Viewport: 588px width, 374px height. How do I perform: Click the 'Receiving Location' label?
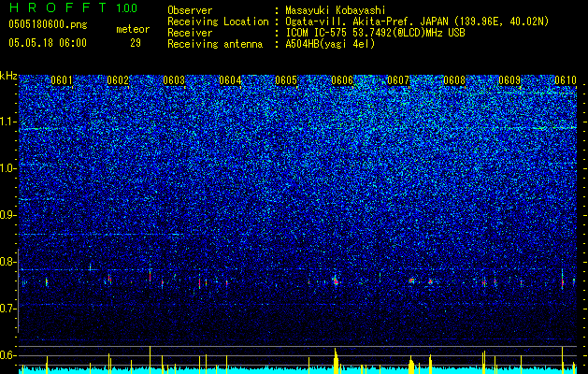pyautogui.click(x=218, y=22)
